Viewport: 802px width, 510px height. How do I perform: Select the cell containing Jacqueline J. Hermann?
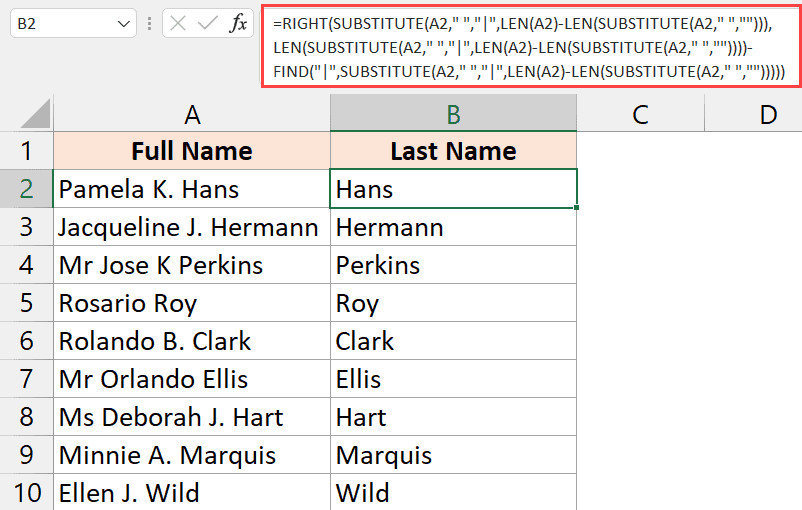[x=192, y=227]
